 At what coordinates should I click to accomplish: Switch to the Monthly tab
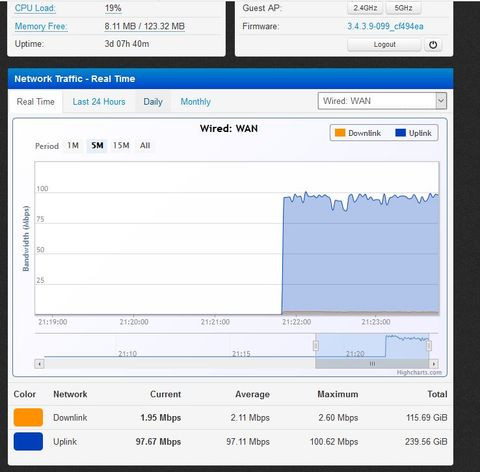pos(196,102)
